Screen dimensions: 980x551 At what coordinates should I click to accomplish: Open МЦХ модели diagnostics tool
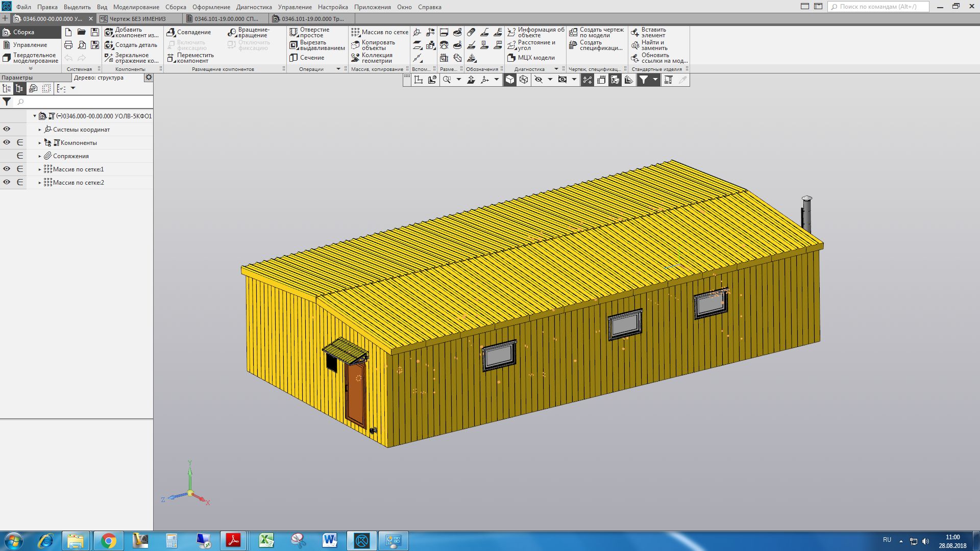click(531, 58)
